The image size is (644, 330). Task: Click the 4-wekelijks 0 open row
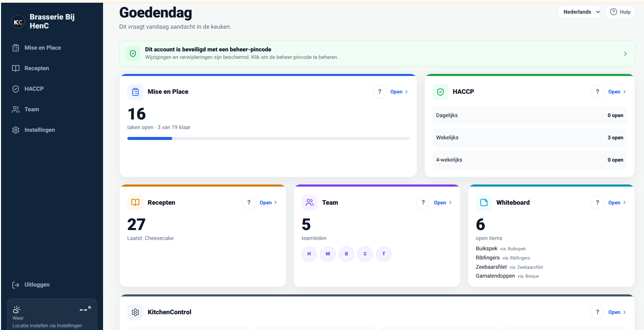530,160
